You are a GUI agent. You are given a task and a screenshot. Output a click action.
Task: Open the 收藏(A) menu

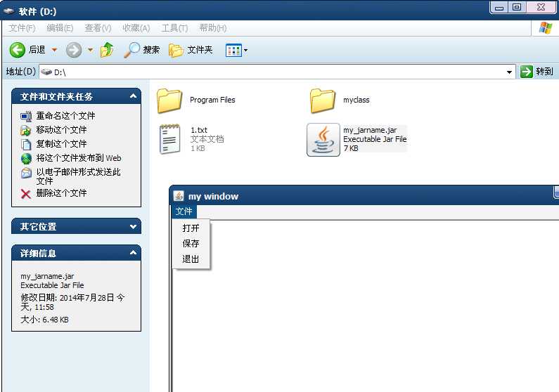[136, 28]
